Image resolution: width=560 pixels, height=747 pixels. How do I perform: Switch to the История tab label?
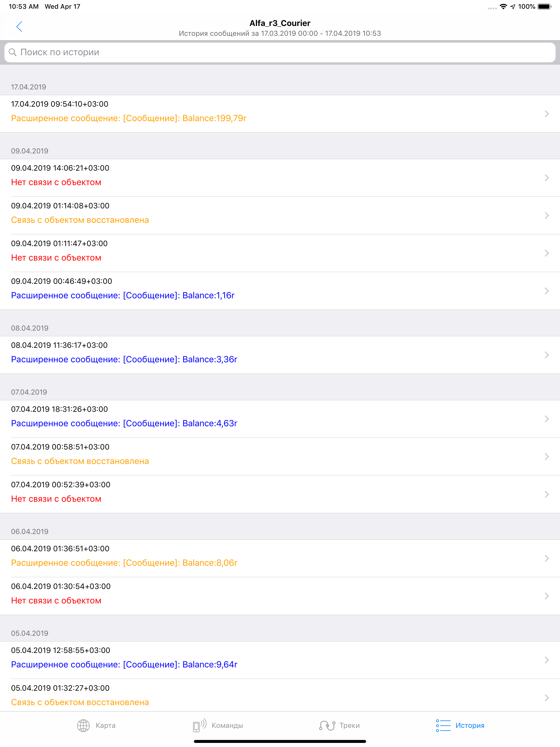(470, 725)
